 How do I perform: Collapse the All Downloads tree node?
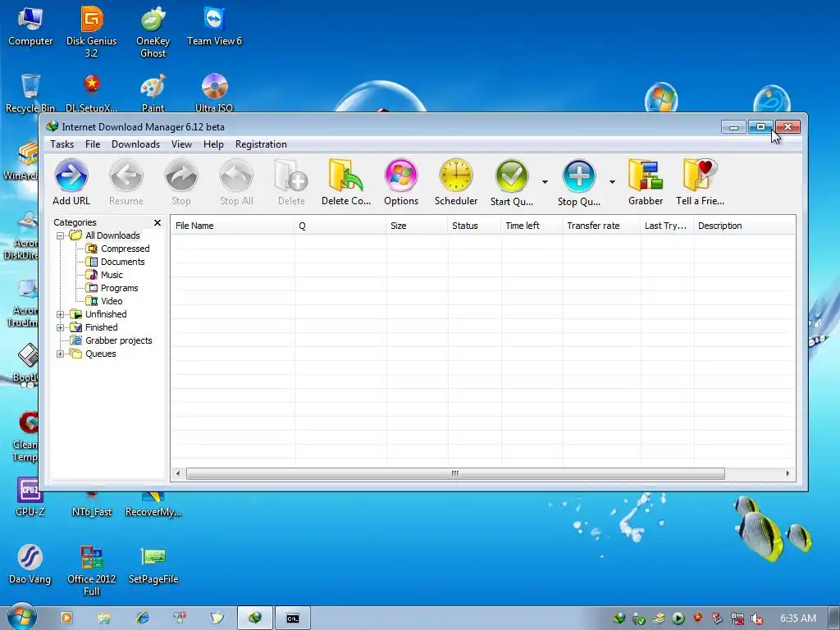point(60,235)
